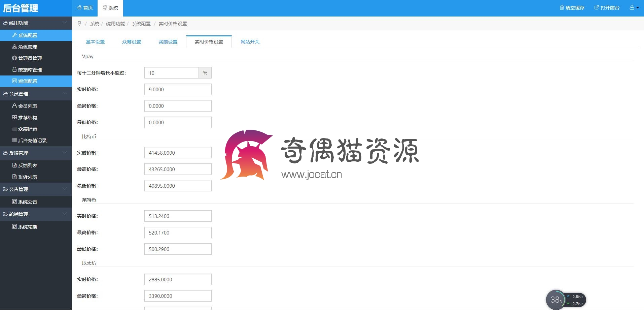Click the 会员列表 user icon
Viewport: 644px width, 310px height.
[x=14, y=106]
